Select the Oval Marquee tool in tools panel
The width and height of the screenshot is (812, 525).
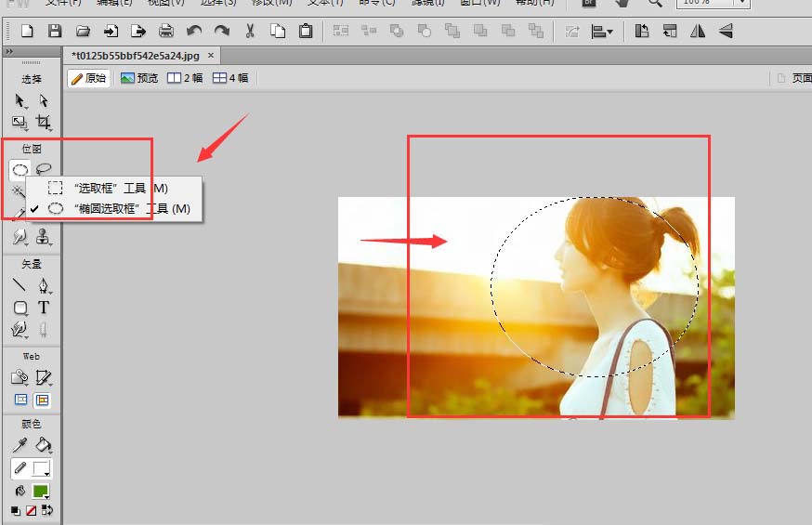[20, 170]
